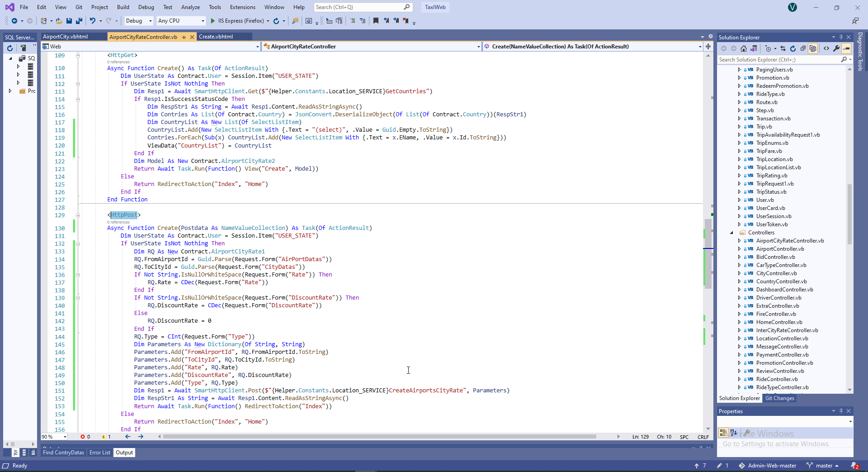This screenshot has width=868, height=472.
Task: Refresh the Solution Explorer tree
Action: tap(793, 48)
